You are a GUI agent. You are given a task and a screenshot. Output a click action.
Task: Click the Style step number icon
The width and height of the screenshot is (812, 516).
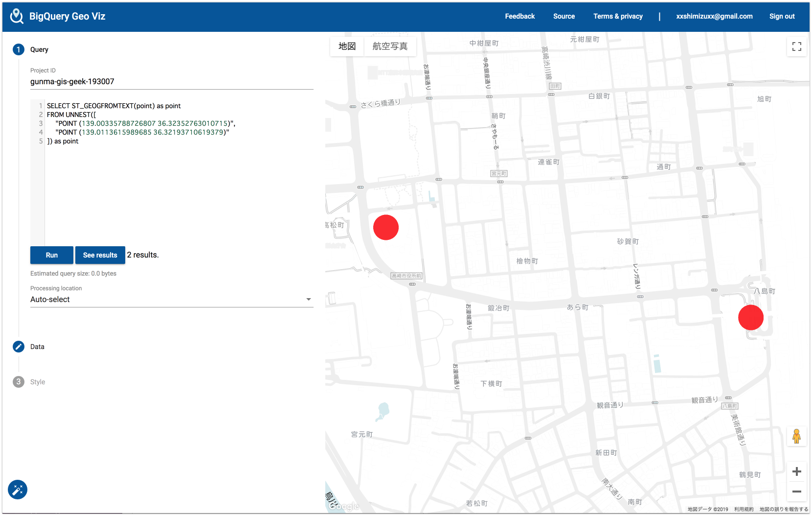(19, 382)
